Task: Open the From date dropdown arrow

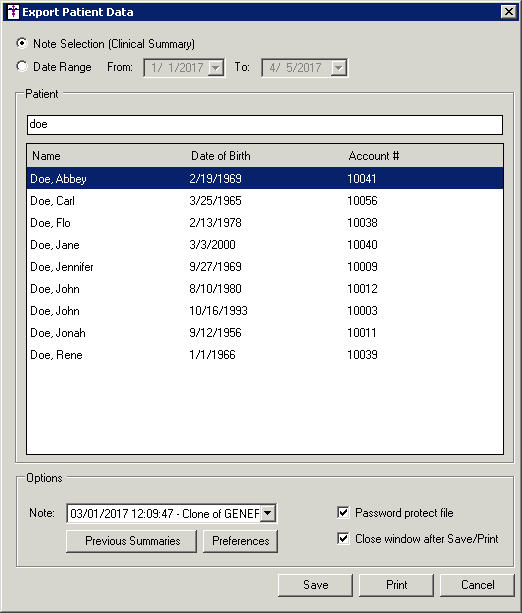Action: (x=215, y=68)
